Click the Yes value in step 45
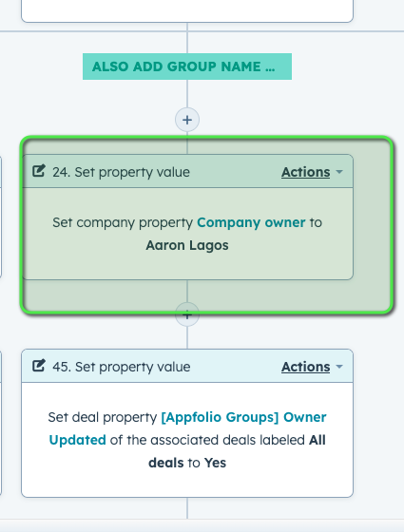404x532 pixels. tap(215, 463)
